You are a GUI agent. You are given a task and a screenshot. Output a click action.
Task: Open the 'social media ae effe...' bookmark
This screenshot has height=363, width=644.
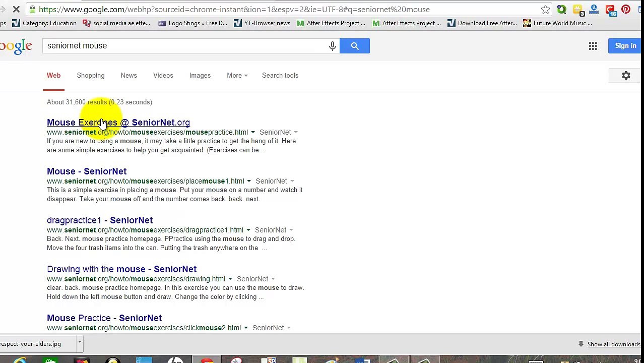tap(116, 23)
